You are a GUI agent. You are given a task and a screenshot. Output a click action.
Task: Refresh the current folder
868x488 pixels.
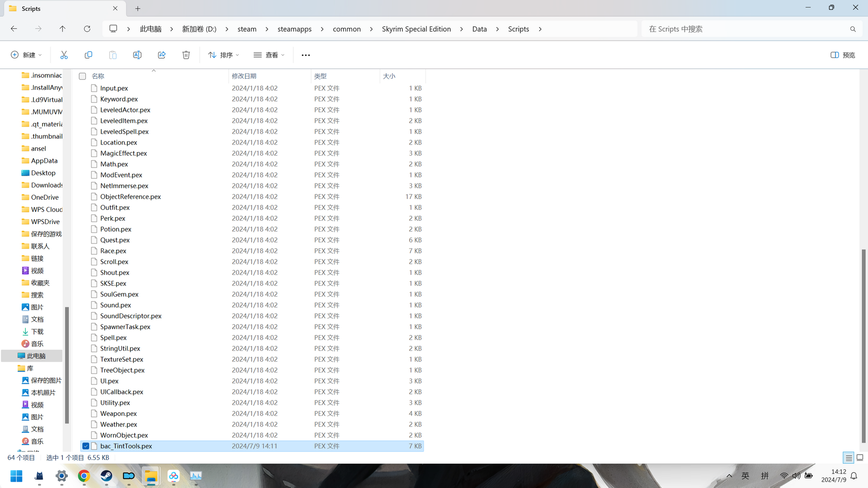coord(87,29)
